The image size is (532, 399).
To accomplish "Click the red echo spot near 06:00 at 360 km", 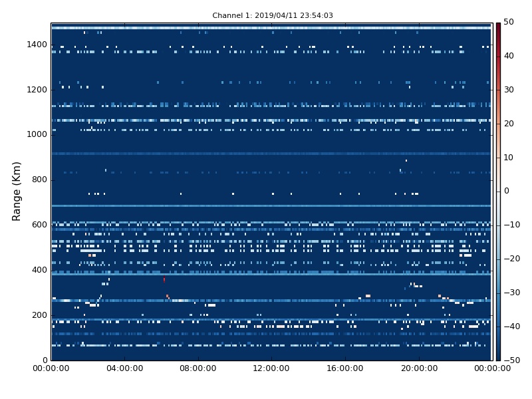I will pos(164,279).
